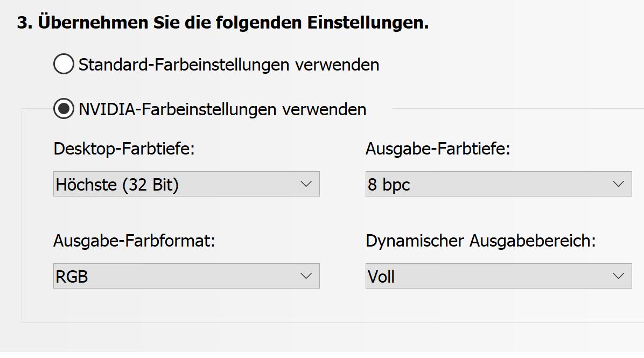The image size is (644, 358).
Task: Click the Höchste (32 Bit) value
Action: [x=117, y=185]
